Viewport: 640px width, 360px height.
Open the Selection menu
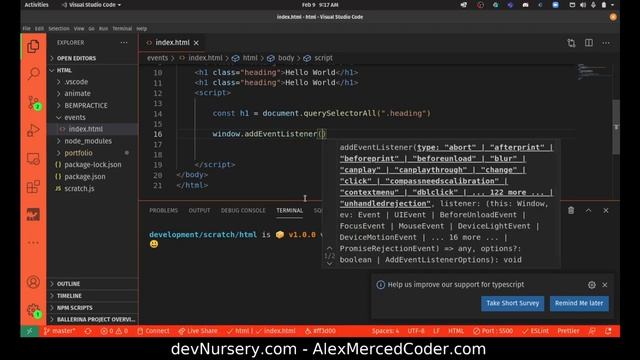point(59,29)
